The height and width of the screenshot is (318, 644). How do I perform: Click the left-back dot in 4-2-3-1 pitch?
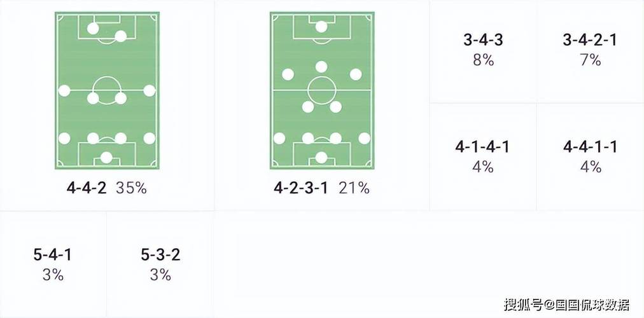(x=279, y=138)
